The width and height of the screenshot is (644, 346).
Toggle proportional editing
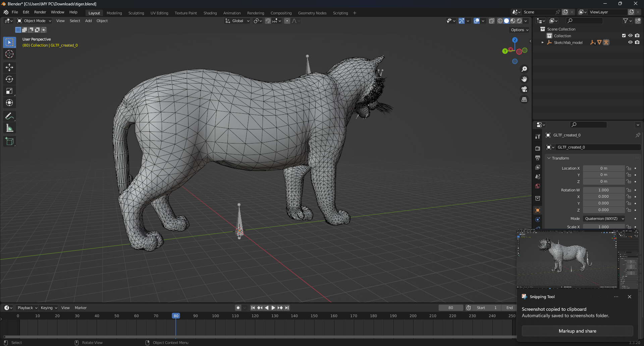pyautogui.click(x=287, y=21)
